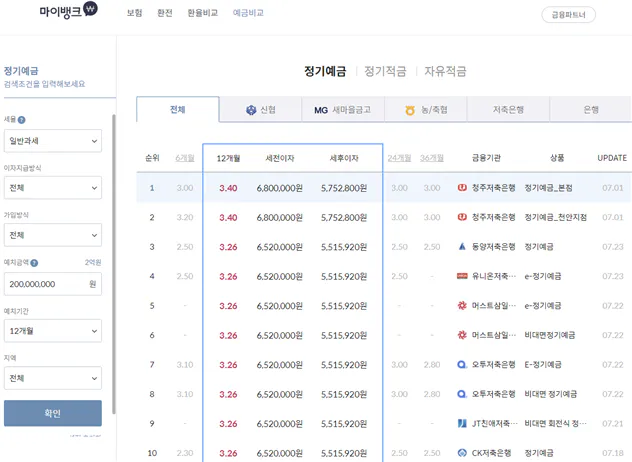Open the 세율 dropdown showing 일반과세
This screenshot has height=462, width=632.
point(53,141)
